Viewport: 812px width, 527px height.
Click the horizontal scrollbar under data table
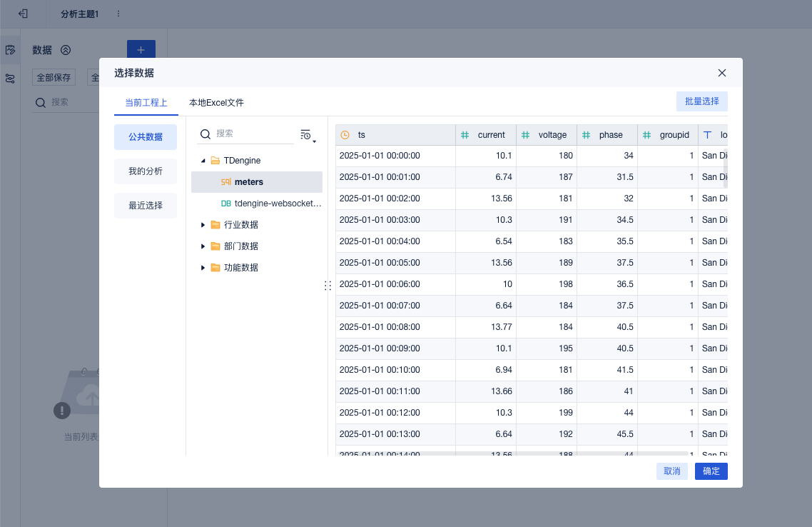[x=514, y=453]
